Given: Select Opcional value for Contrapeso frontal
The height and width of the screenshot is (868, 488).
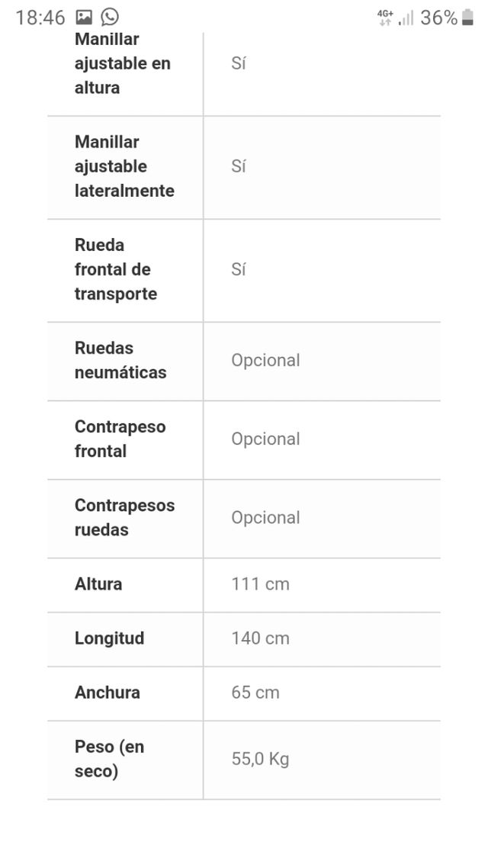Looking at the screenshot, I should point(265,439).
